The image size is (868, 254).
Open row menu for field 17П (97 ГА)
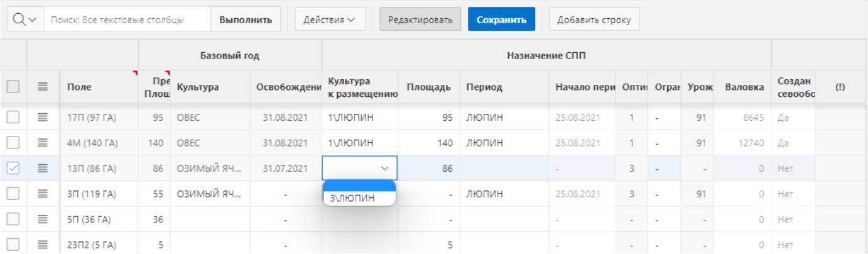pos(43,117)
